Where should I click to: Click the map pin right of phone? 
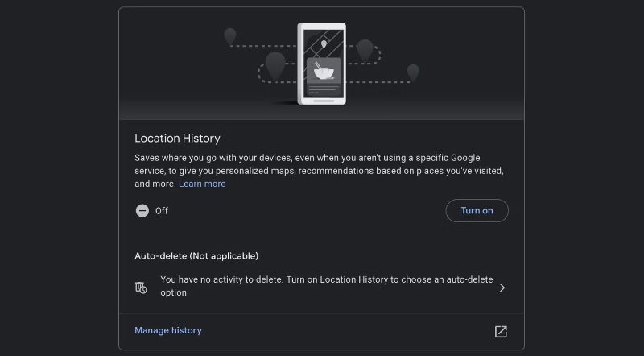(365, 48)
